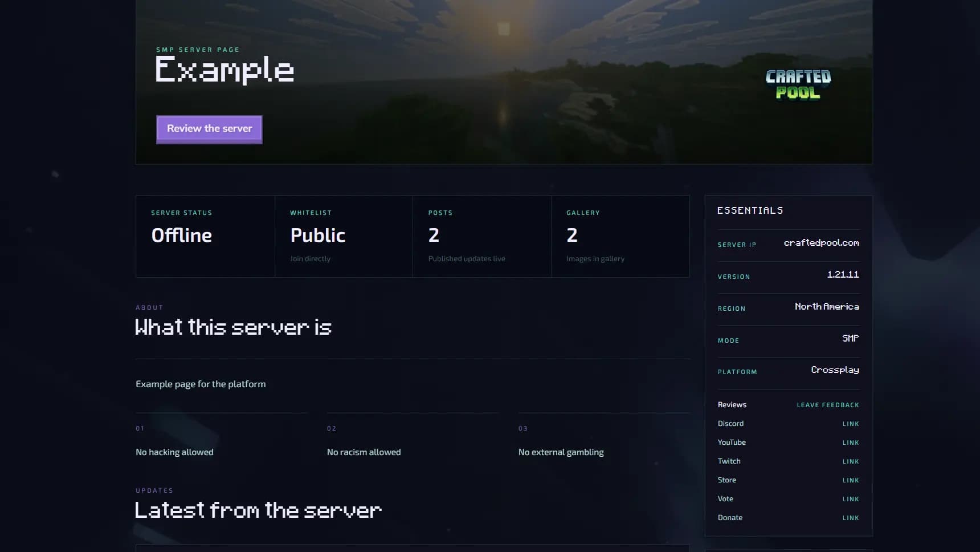Click the Review the server button
The width and height of the screenshot is (980, 552).
pos(209,129)
